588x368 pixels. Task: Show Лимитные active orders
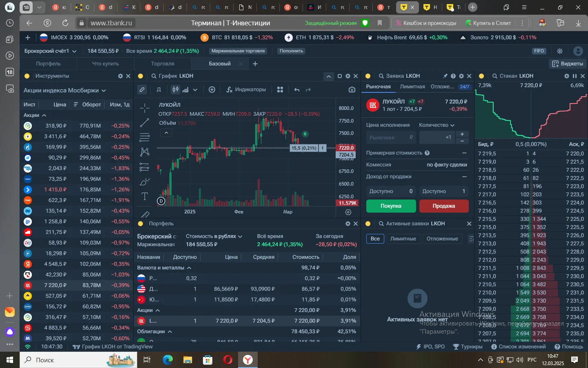click(403, 239)
